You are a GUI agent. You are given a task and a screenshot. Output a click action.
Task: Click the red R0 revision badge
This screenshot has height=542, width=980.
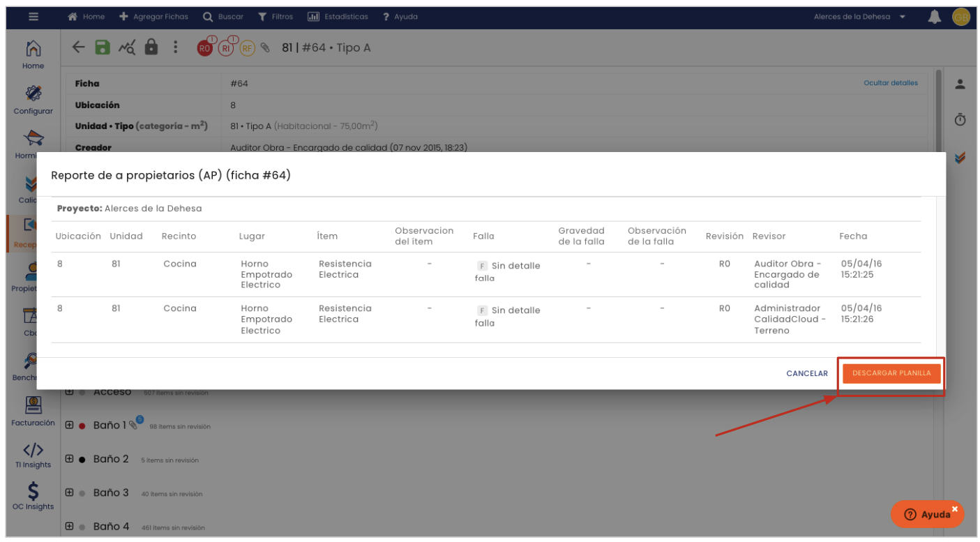click(205, 47)
